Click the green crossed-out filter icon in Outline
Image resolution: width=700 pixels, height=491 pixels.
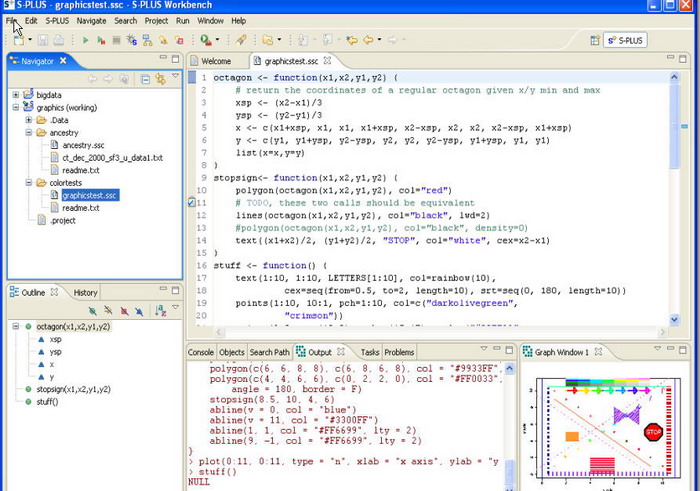tap(92, 311)
